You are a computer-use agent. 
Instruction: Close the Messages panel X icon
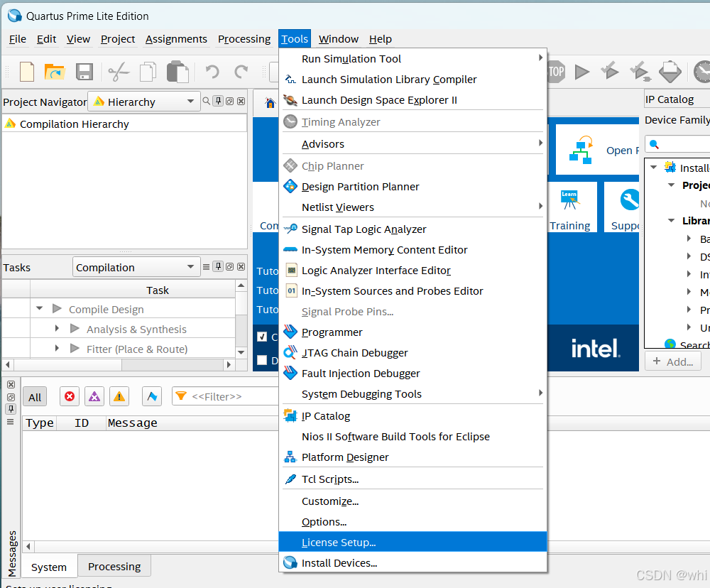11,385
